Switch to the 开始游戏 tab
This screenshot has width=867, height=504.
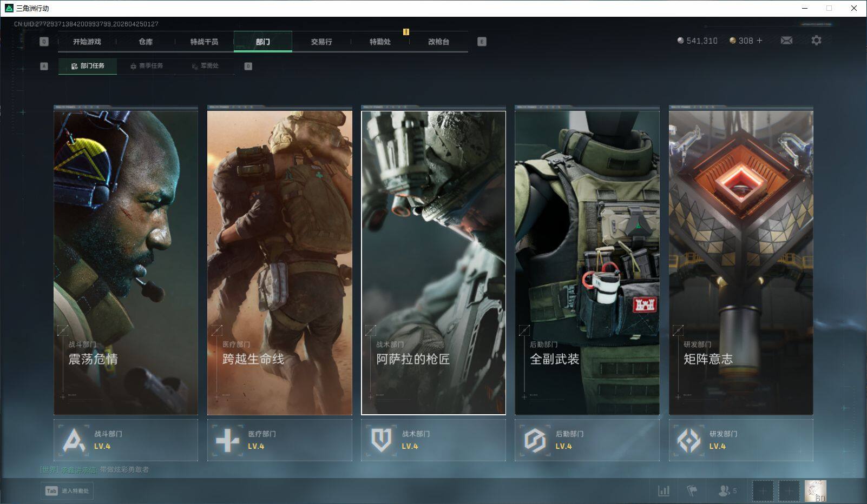click(x=87, y=42)
